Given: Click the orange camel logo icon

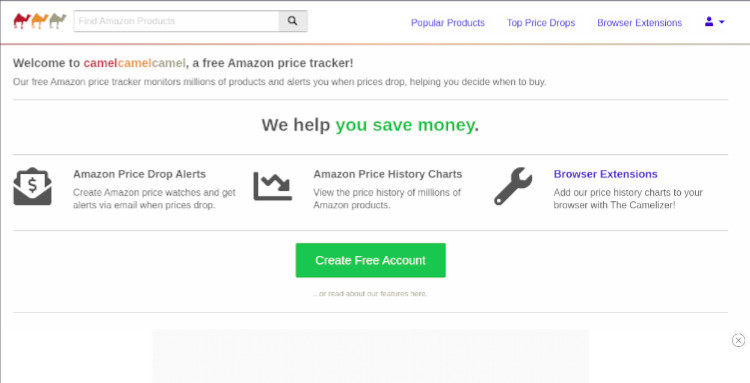Looking at the screenshot, I should pyautogui.click(x=40, y=21).
